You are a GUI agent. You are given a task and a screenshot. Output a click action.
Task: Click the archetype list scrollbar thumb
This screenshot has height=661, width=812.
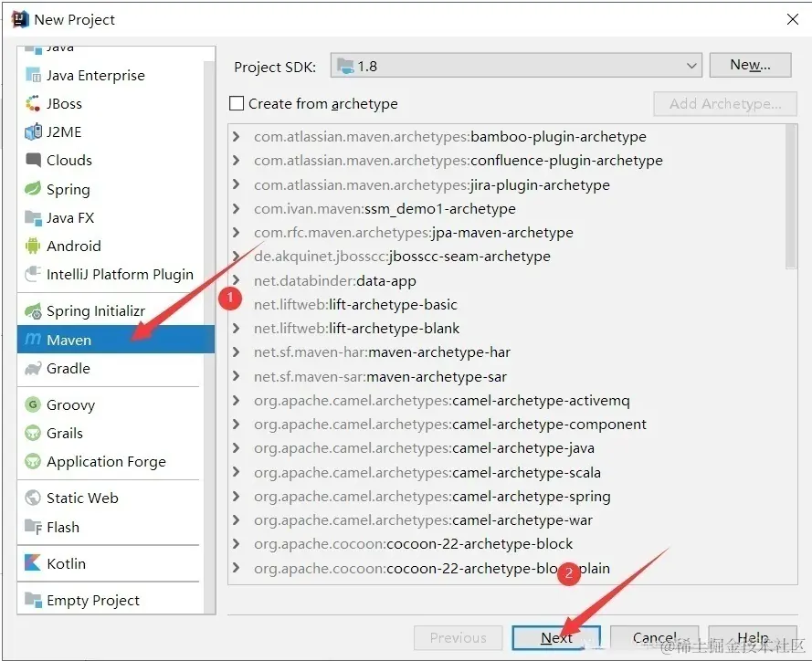(x=791, y=196)
